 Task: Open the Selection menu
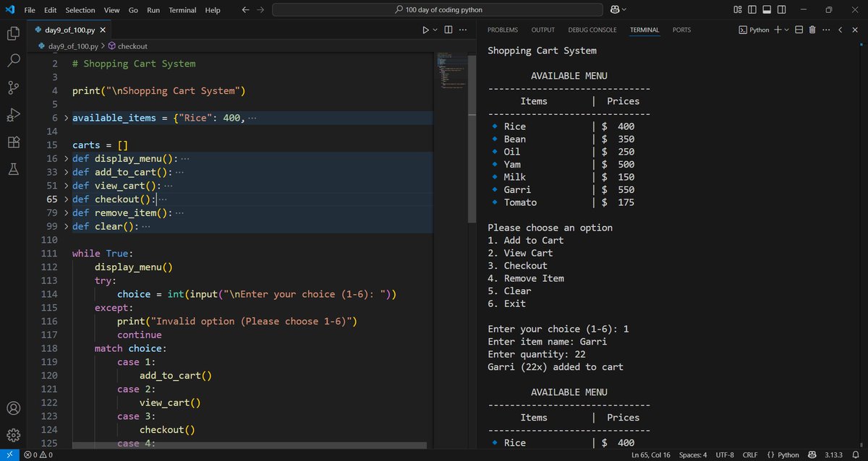pos(80,10)
